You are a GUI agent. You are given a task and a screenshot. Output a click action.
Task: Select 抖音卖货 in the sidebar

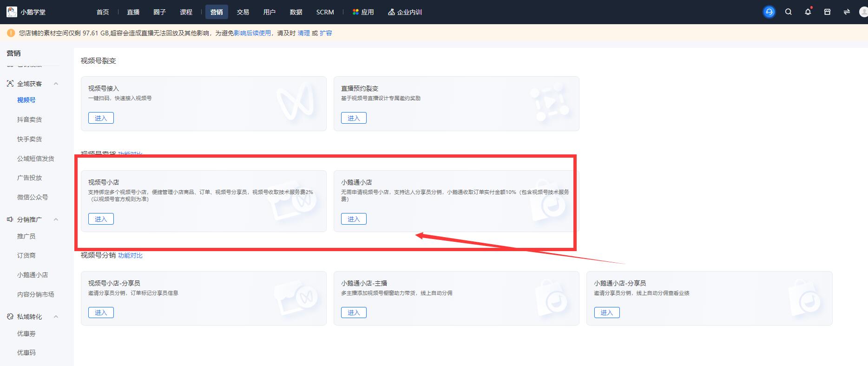click(29, 120)
